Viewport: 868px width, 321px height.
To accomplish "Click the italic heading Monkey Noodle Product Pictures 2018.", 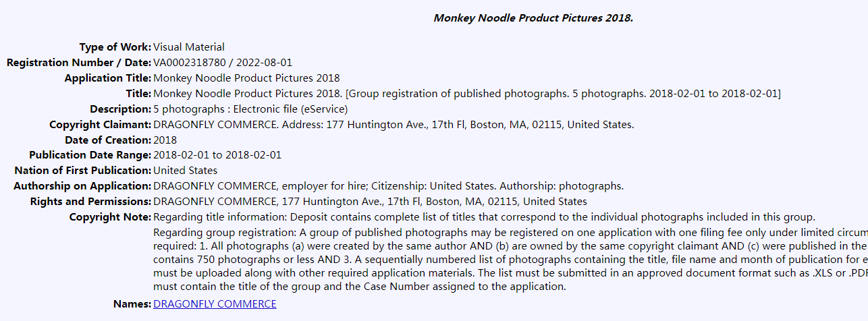I will (x=533, y=18).
